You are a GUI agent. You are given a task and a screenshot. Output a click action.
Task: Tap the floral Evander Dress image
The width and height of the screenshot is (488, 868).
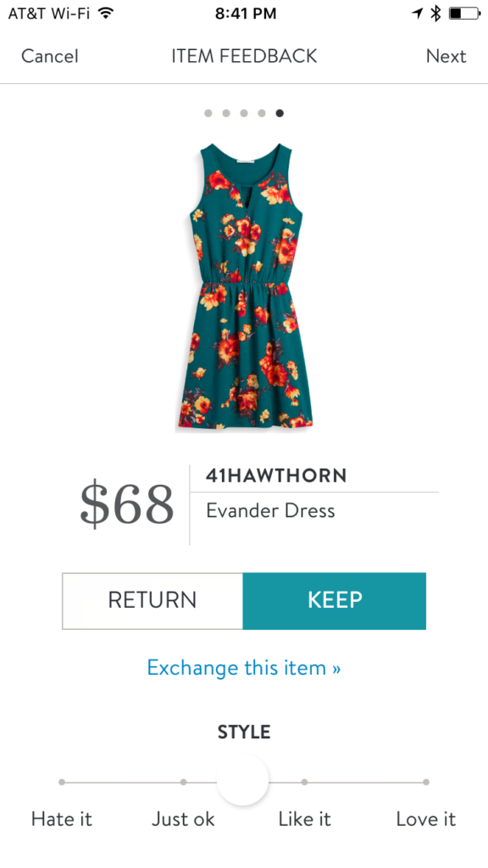point(245,286)
